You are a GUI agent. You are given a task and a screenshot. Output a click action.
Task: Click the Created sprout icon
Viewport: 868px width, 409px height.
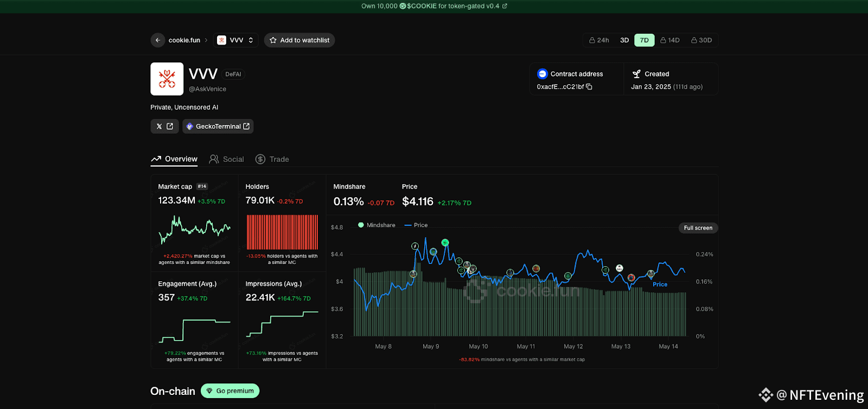637,74
